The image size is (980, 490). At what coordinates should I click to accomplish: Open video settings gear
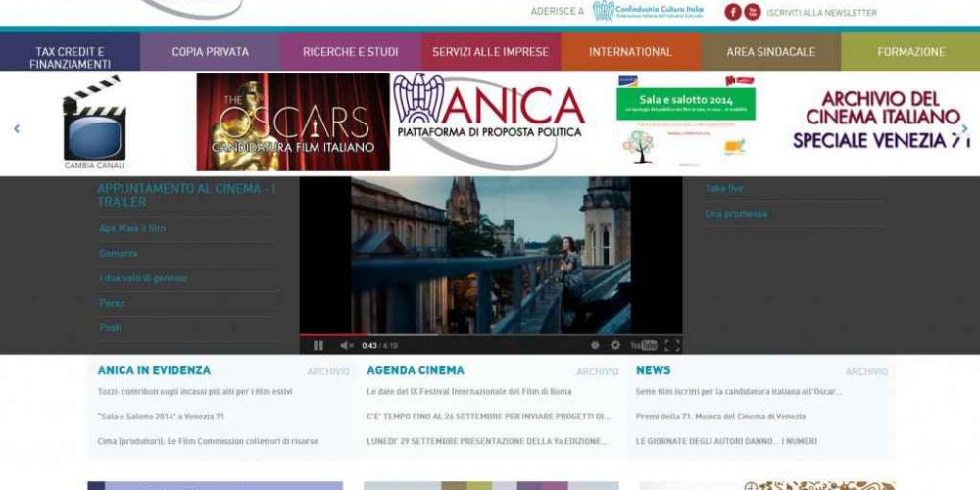615,345
